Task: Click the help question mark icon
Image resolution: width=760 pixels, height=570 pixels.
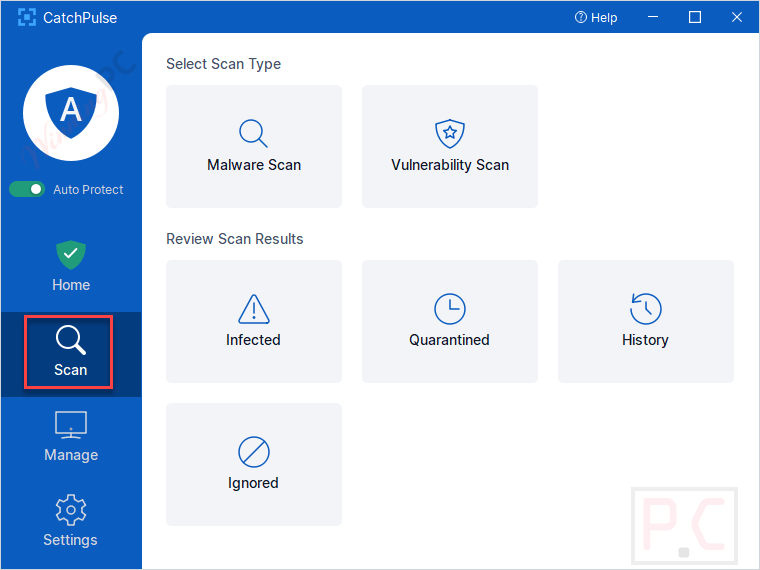Action: 581,17
